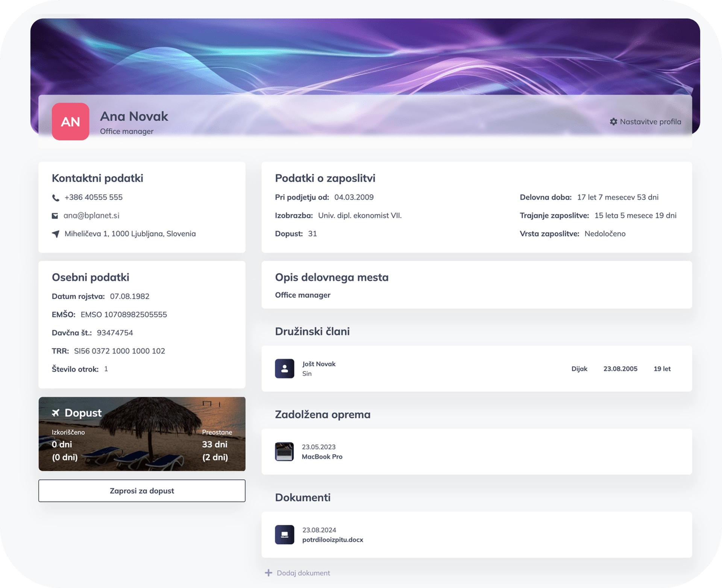Open Nastavitve profila link

(x=650, y=122)
